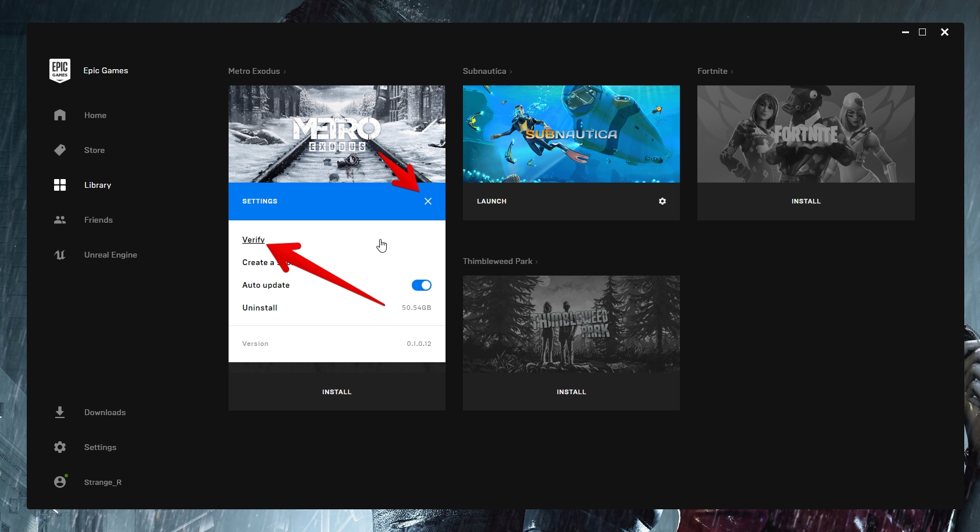
Task: Click the Auto update label
Action: click(x=266, y=285)
